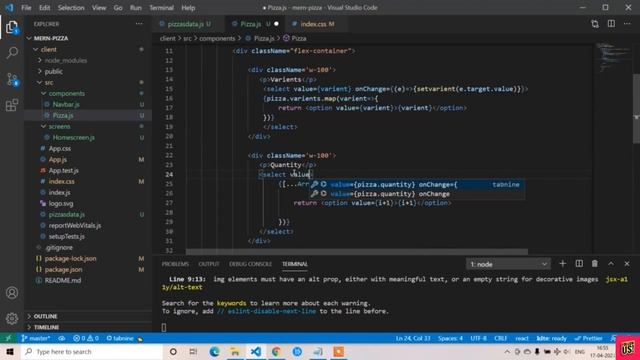The image size is (640, 360).
Task: Open the Edit menu
Action: [44, 8]
